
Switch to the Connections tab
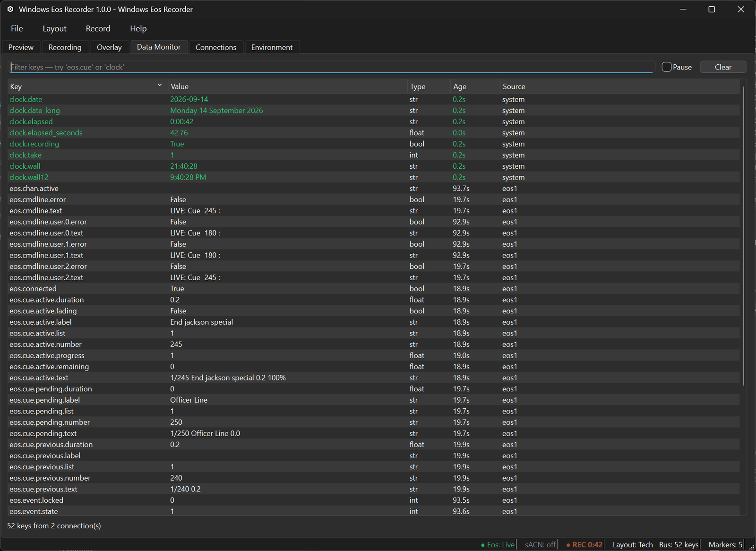[x=216, y=47]
